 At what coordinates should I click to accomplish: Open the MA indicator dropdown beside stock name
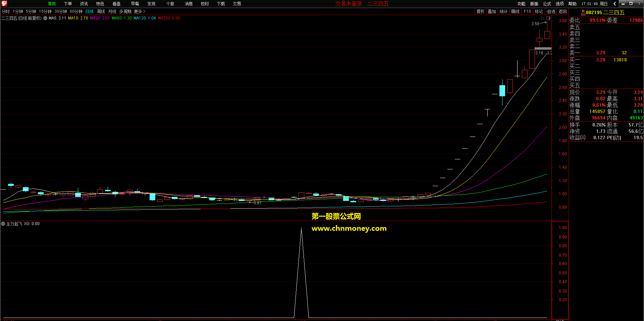pos(45,18)
